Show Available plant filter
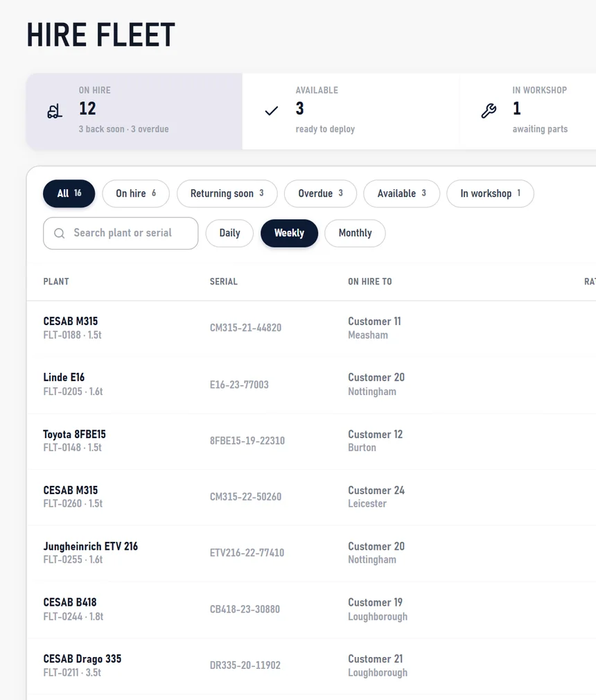The image size is (596, 700). pyautogui.click(x=401, y=193)
